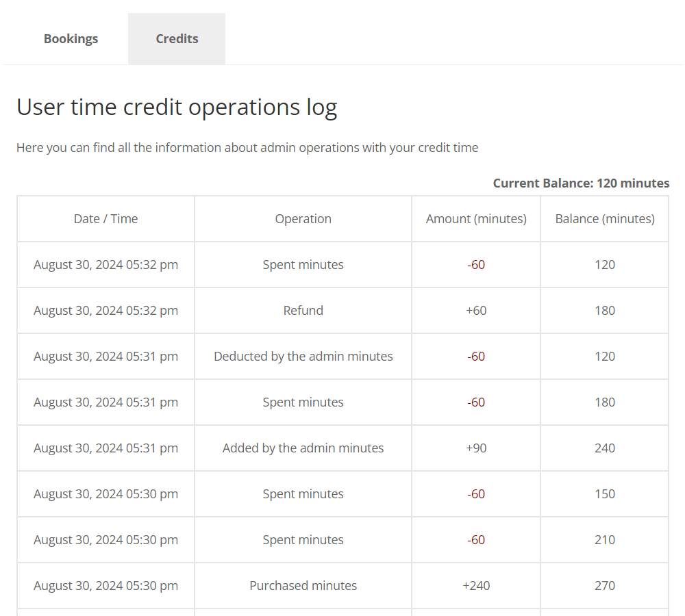Click the 'Date / Time' column header
The height and width of the screenshot is (616, 685).
(105, 219)
